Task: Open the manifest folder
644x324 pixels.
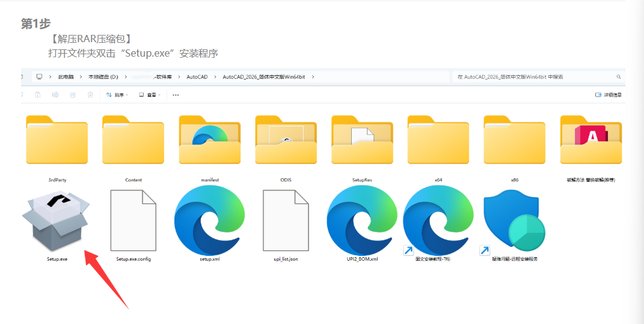Action: (x=209, y=140)
